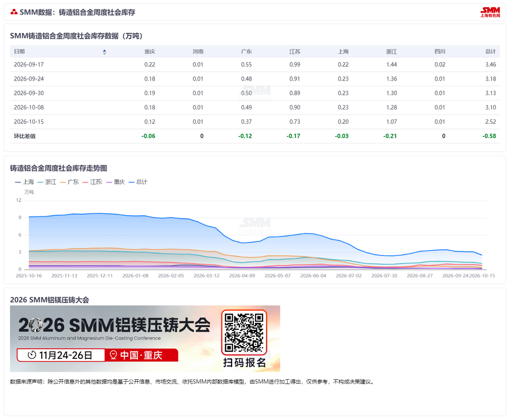Click the -0.17 江苏 change value
The image size is (510, 420).
pos(293,136)
